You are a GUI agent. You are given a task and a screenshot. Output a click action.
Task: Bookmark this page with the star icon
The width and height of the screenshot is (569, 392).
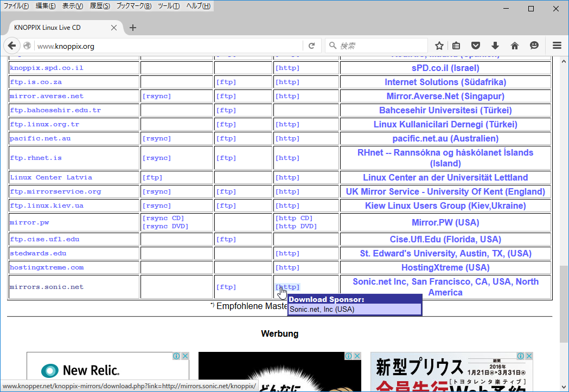point(439,46)
